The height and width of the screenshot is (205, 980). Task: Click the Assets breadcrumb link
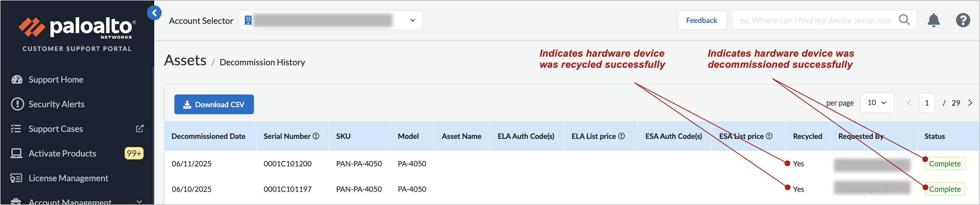pos(185,61)
